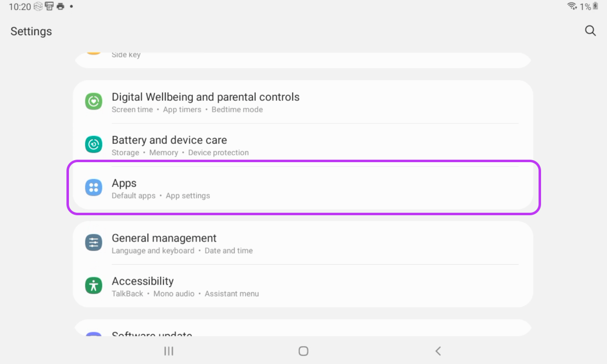
Task: Tap the Wi-Fi status bar icon
Action: 572,6
